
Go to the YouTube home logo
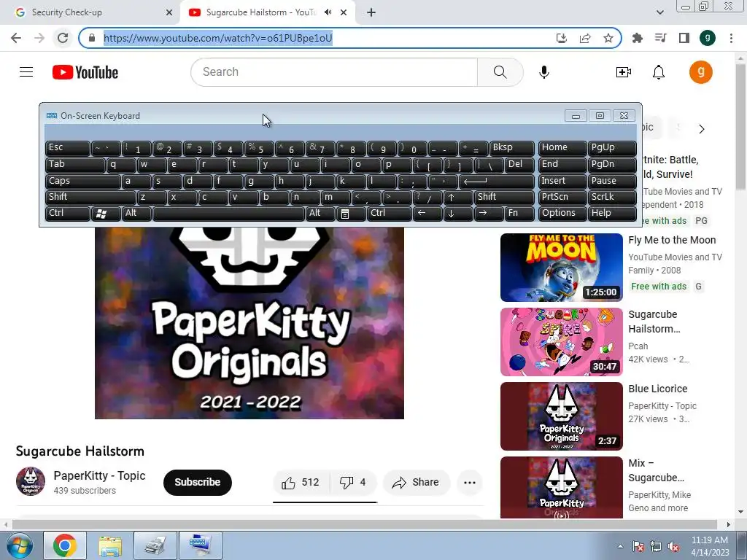pos(85,72)
